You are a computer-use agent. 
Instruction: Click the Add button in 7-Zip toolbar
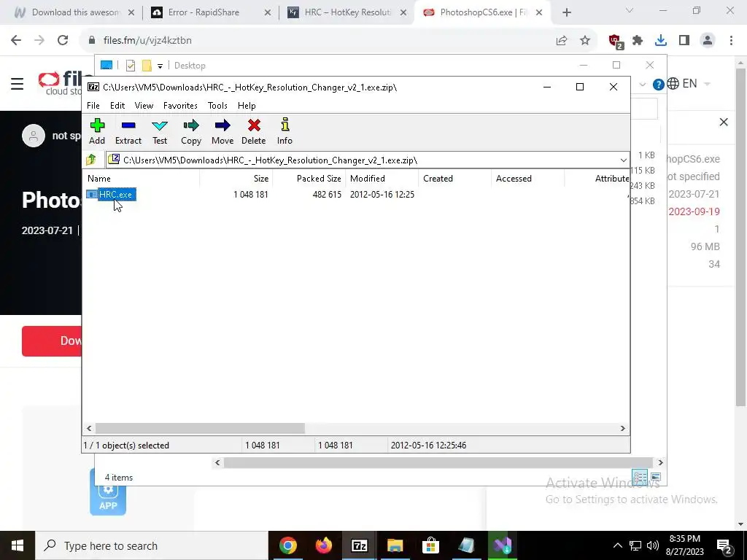97,131
